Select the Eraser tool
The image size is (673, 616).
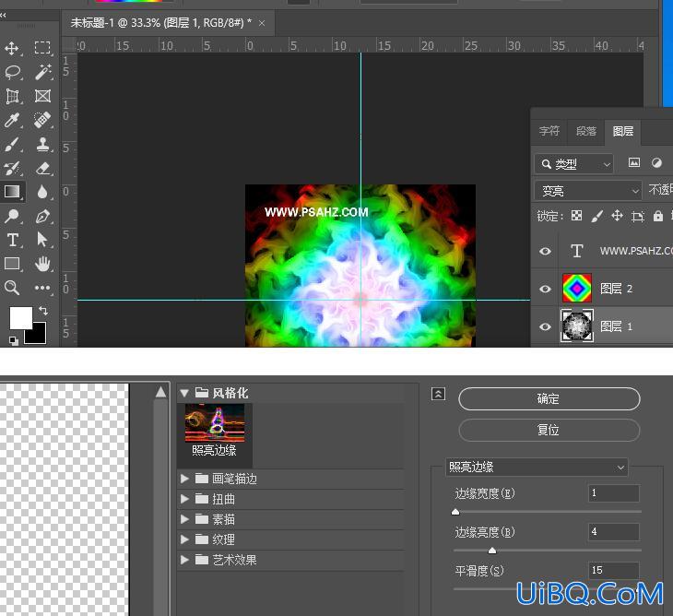point(43,168)
